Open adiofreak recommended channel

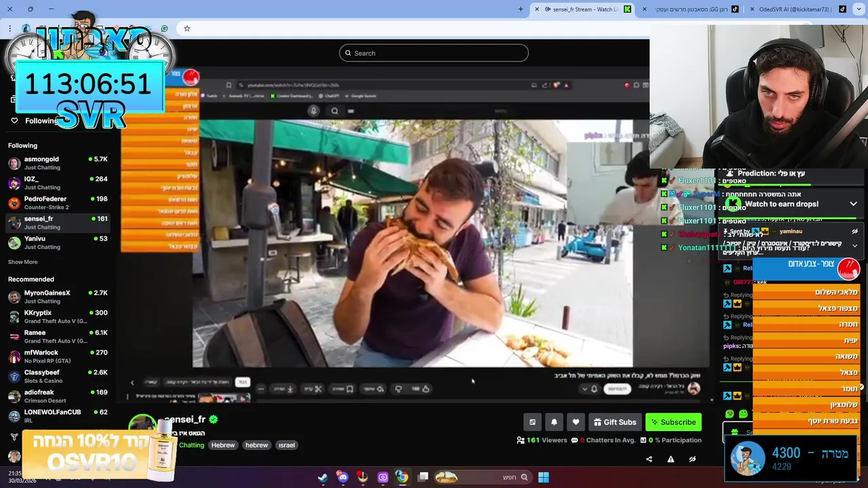click(58, 396)
